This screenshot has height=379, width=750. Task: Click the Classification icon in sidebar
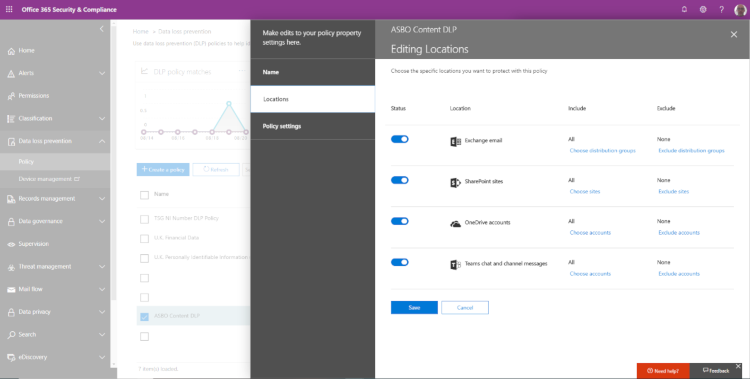tap(11, 119)
